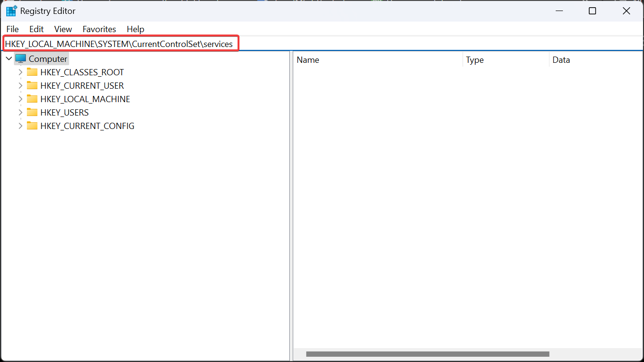The height and width of the screenshot is (362, 644).
Task: Click the HKEY_USERS folder icon
Action: (x=32, y=112)
